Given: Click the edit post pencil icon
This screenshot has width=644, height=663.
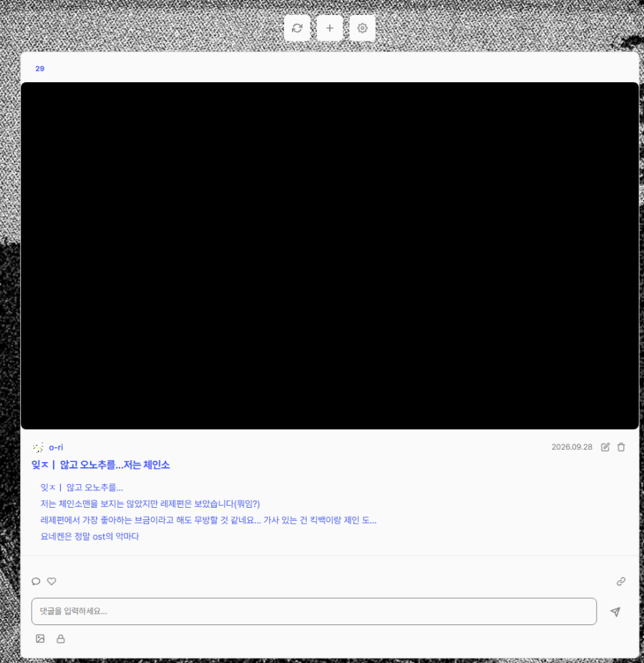Looking at the screenshot, I should point(605,447).
